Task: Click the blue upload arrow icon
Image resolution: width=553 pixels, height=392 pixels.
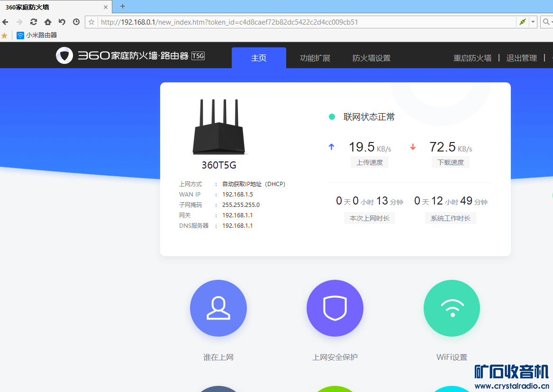Action: point(332,147)
